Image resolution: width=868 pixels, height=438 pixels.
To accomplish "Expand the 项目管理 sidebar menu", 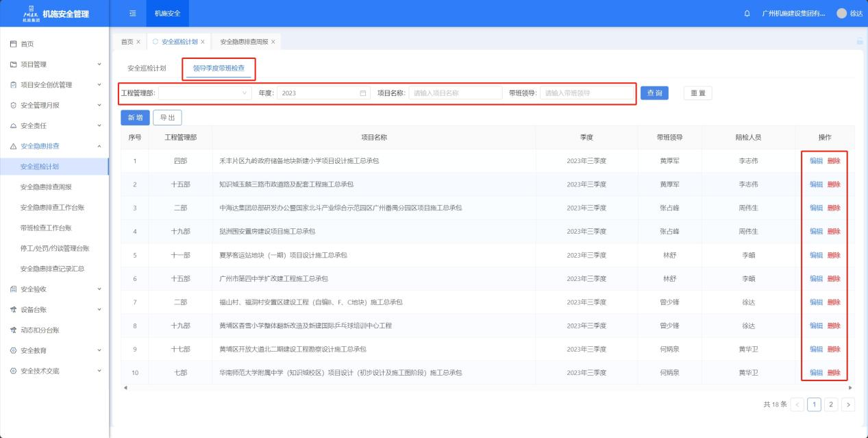I will point(99,64).
